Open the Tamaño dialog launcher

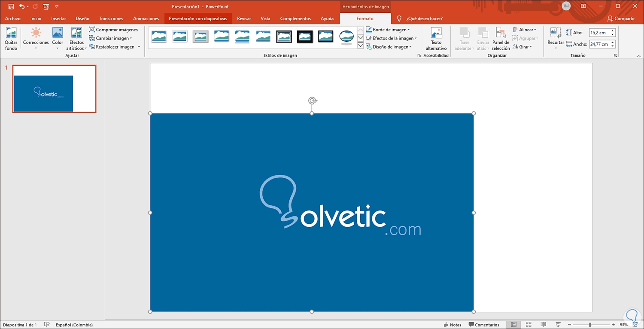616,55
